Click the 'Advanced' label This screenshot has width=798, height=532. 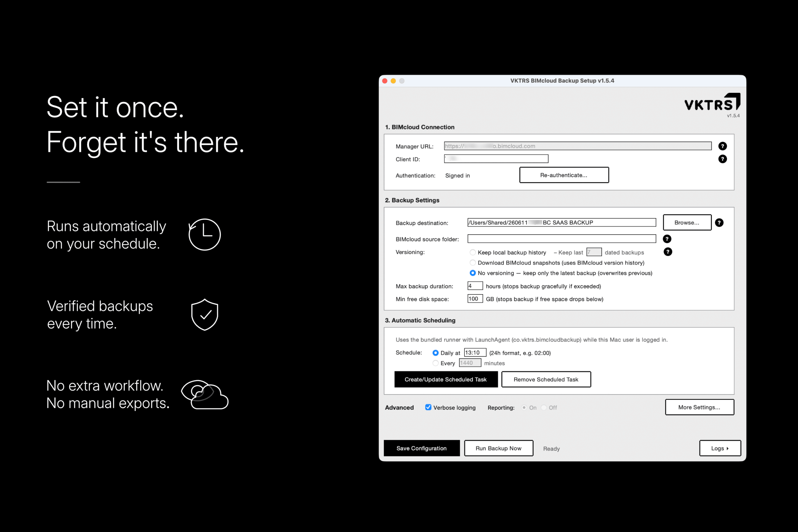(399, 407)
